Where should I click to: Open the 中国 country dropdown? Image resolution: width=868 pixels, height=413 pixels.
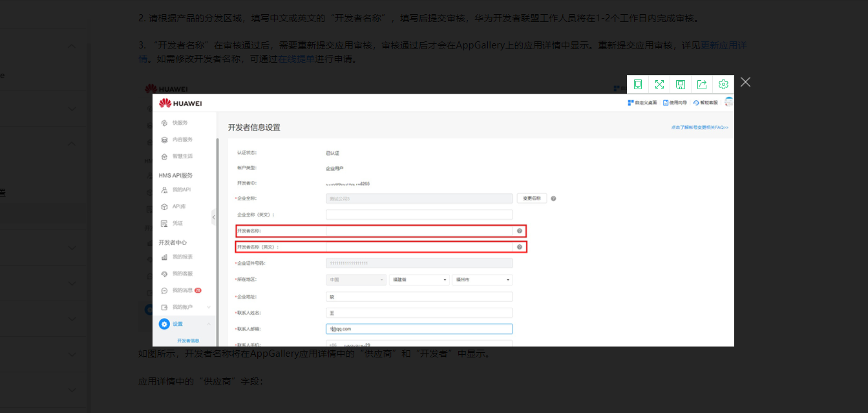356,280
